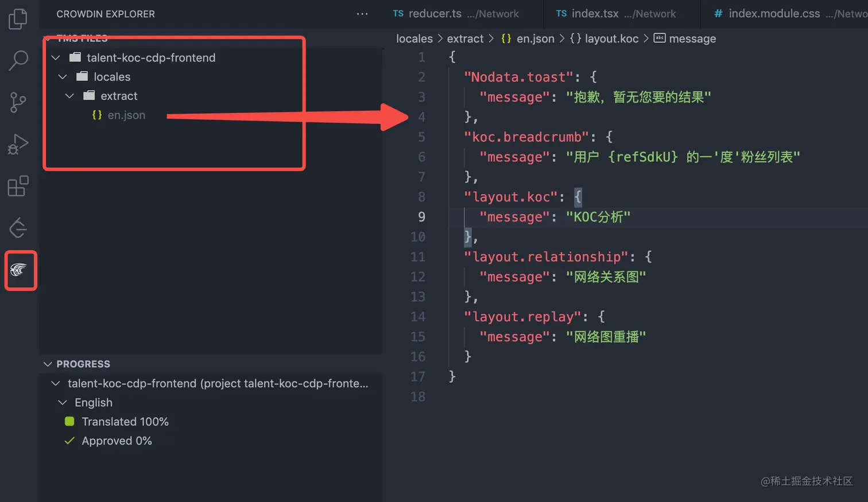
Task: Collapse the PROGRESS section
Action: 48,364
